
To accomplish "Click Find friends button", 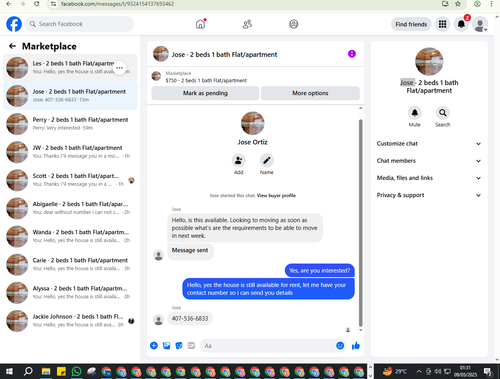I will [411, 24].
